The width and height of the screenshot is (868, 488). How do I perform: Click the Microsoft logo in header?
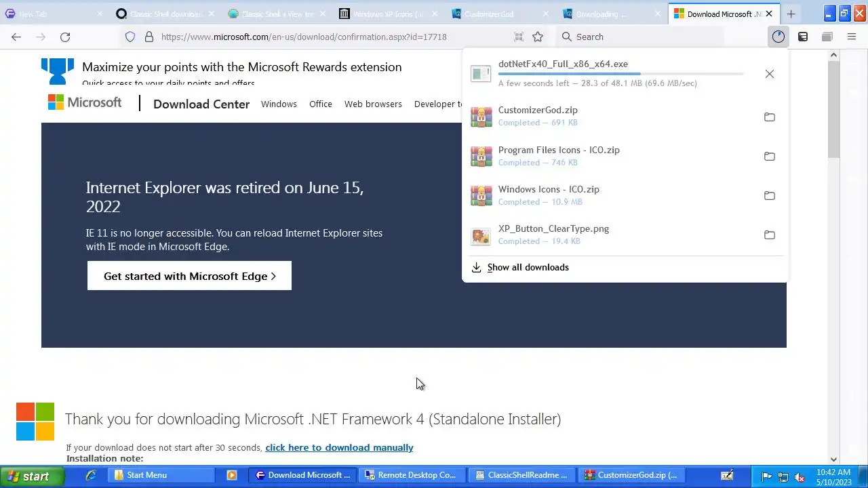85,102
